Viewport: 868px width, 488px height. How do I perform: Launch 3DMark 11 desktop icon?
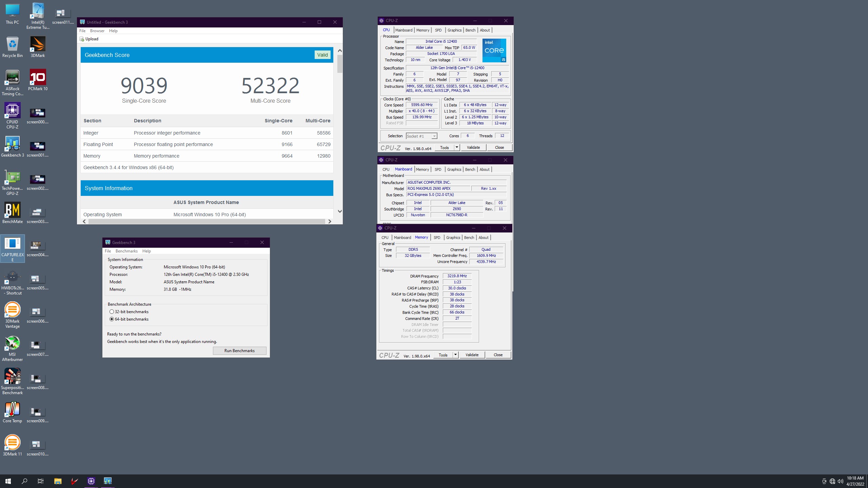(13, 446)
